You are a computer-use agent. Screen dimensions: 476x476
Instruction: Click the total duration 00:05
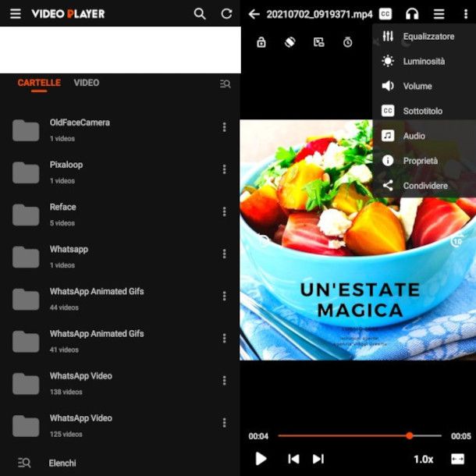coord(461,436)
